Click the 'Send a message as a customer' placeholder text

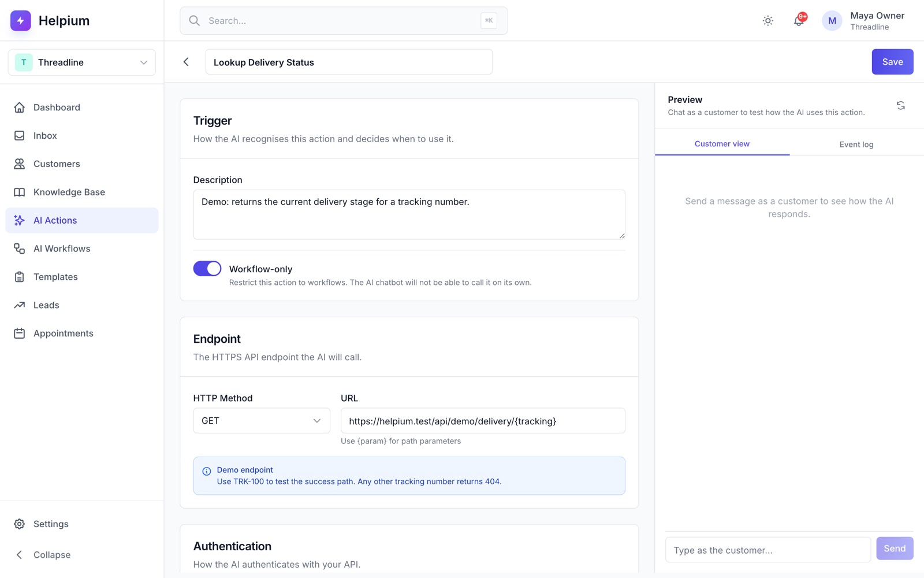click(x=789, y=208)
